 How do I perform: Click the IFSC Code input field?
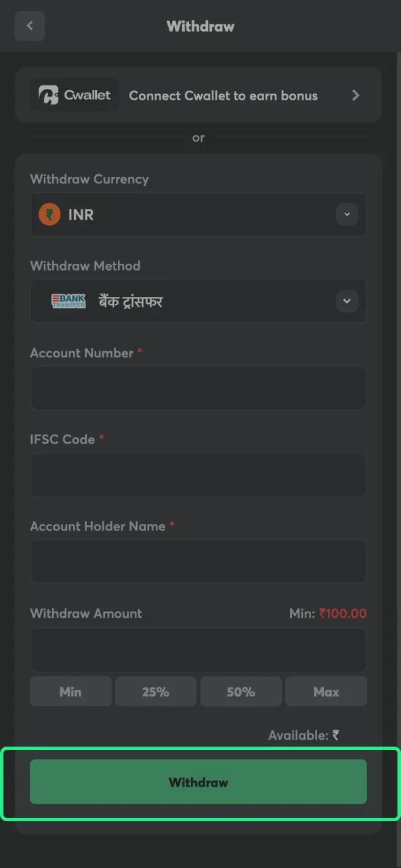coord(198,474)
